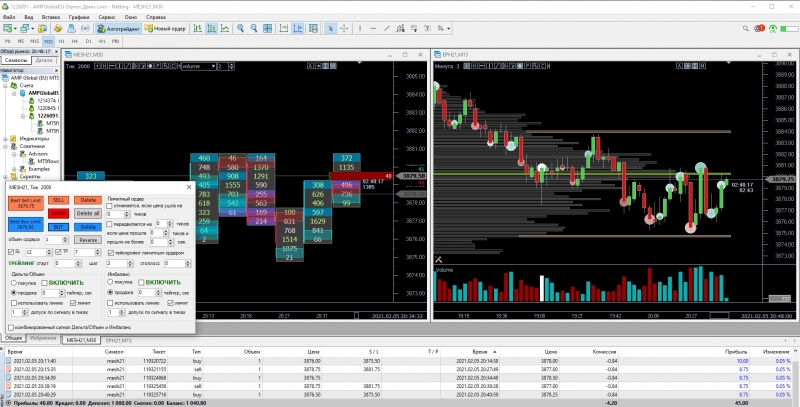Image resolution: width=800 pixels, height=407 pixels.
Task: Open the Графики menu
Action: (80, 17)
